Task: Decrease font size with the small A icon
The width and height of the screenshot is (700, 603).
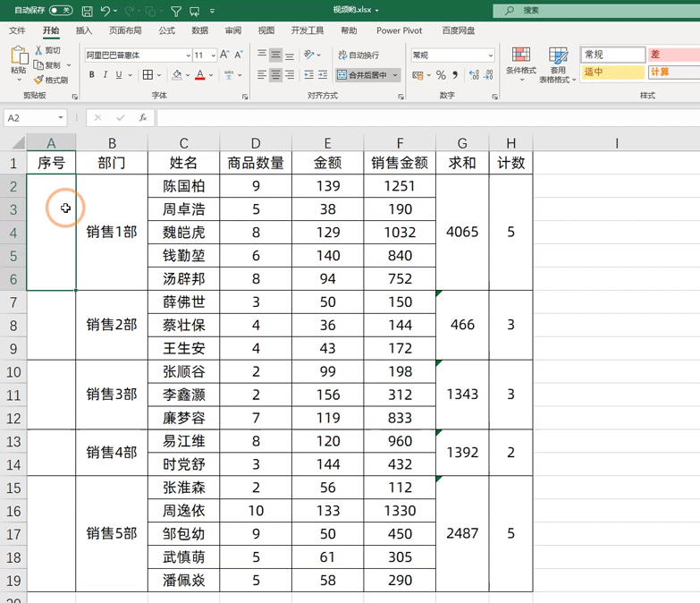Action: click(x=239, y=55)
